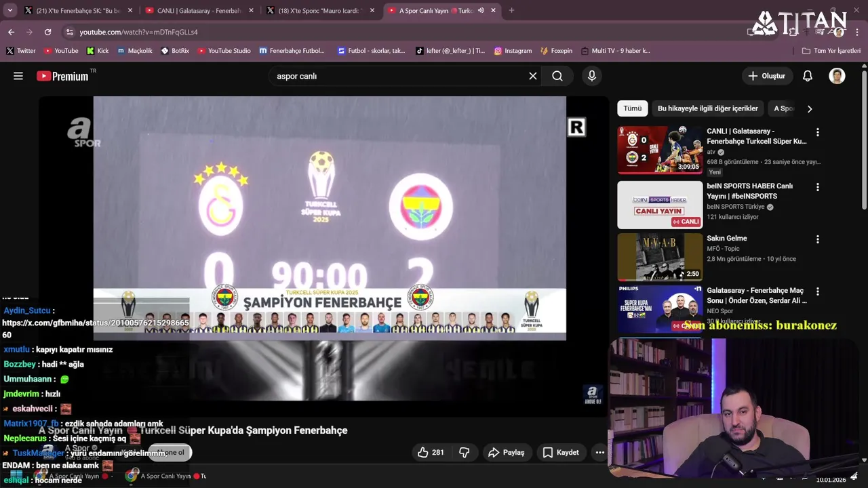Open options menu for beIN SPORTS HABER video
Screen dimensions: 868x488
817,186
